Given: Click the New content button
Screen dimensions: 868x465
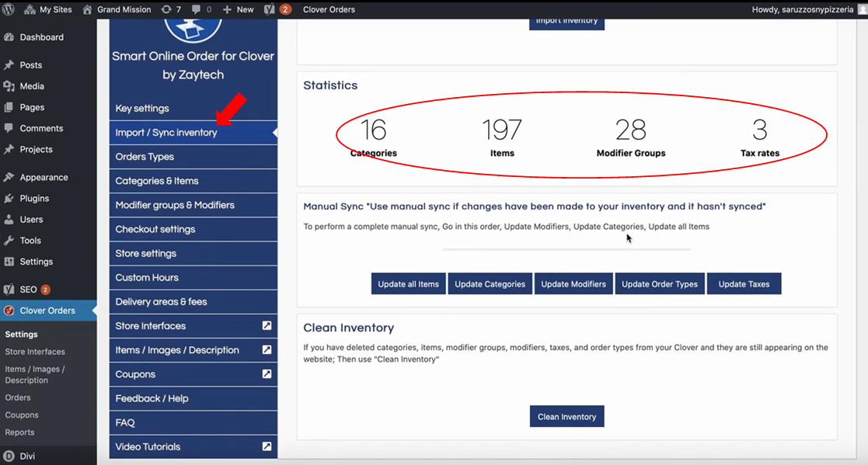Looking at the screenshot, I should click(x=238, y=9).
